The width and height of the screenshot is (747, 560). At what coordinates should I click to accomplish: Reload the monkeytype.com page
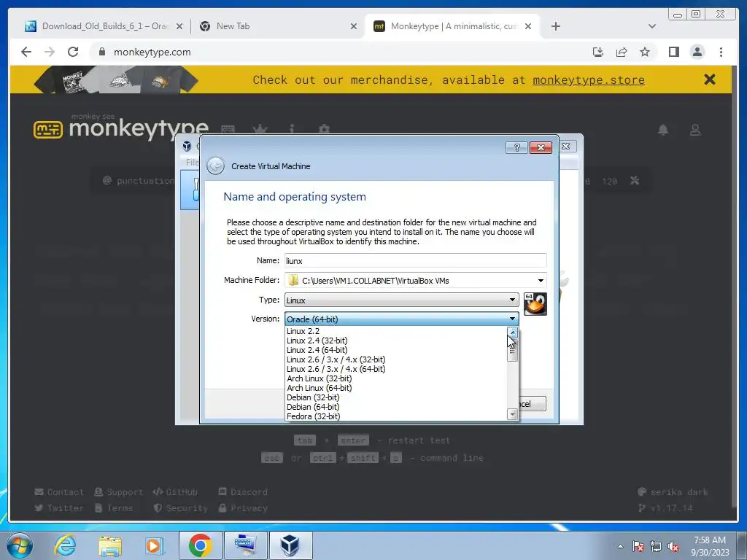(x=73, y=52)
